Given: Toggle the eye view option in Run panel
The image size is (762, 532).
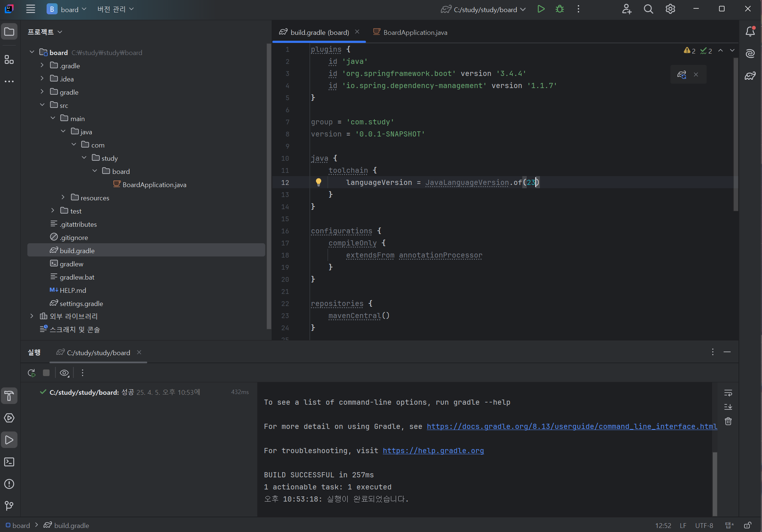Looking at the screenshot, I should coord(64,373).
